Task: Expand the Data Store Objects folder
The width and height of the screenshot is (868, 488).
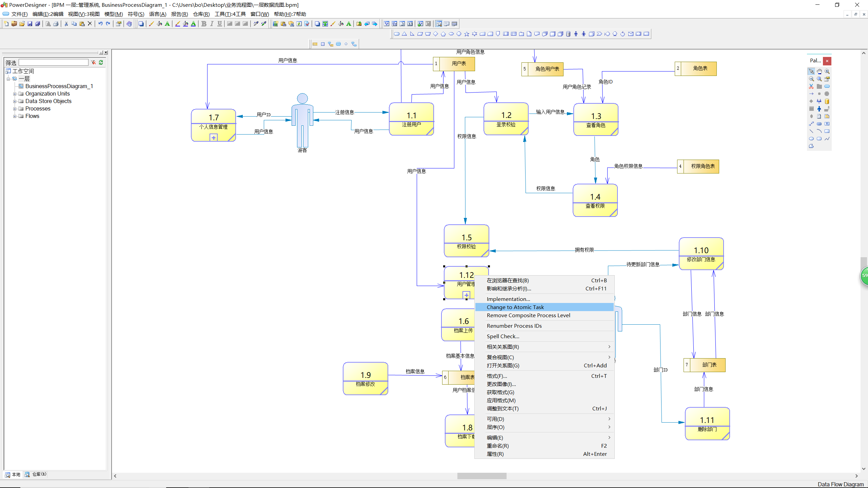Action: 15,101
